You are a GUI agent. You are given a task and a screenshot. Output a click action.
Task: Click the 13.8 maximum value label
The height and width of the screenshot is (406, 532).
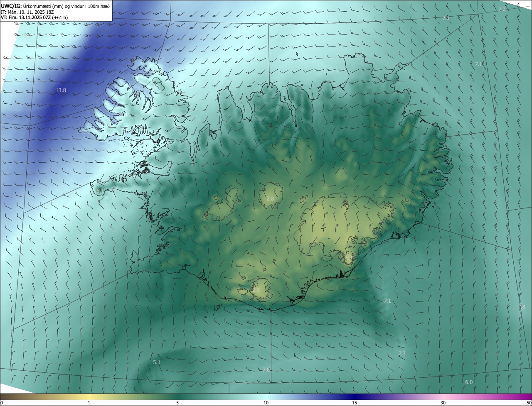[61, 90]
